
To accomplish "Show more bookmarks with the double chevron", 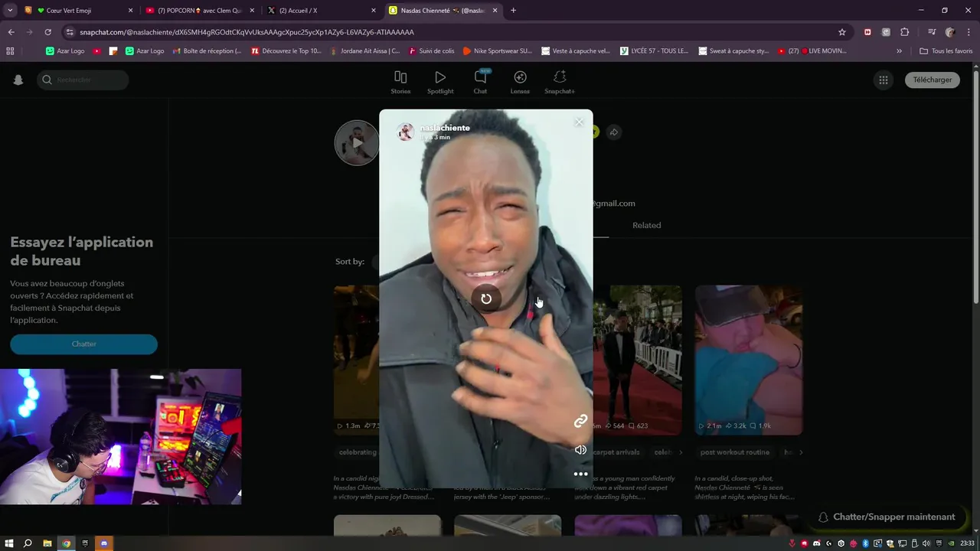I will click(899, 51).
